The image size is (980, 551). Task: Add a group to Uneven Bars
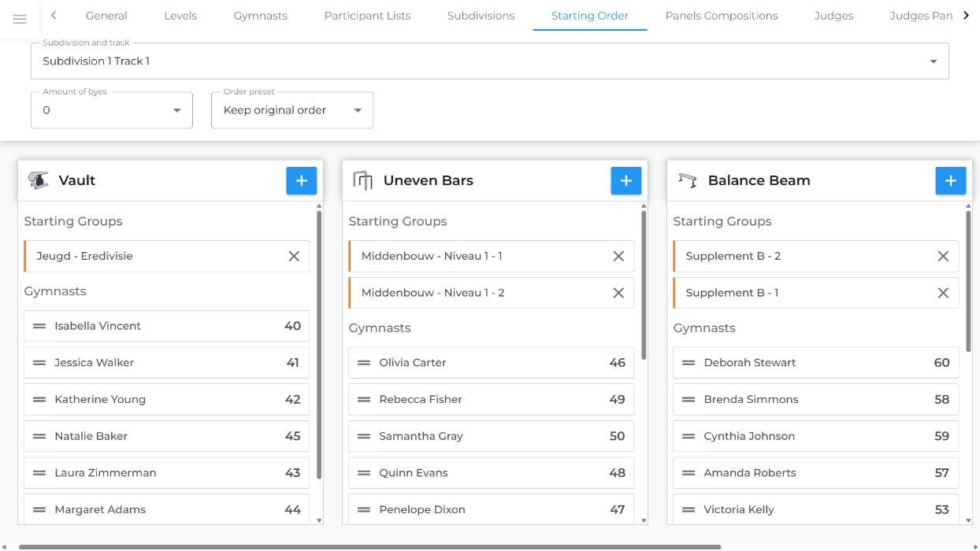[x=625, y=180]
